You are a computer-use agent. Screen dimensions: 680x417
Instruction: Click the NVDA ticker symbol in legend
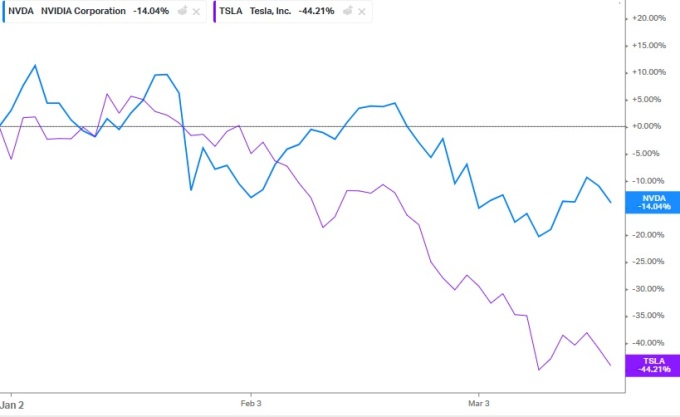(22, 11)
